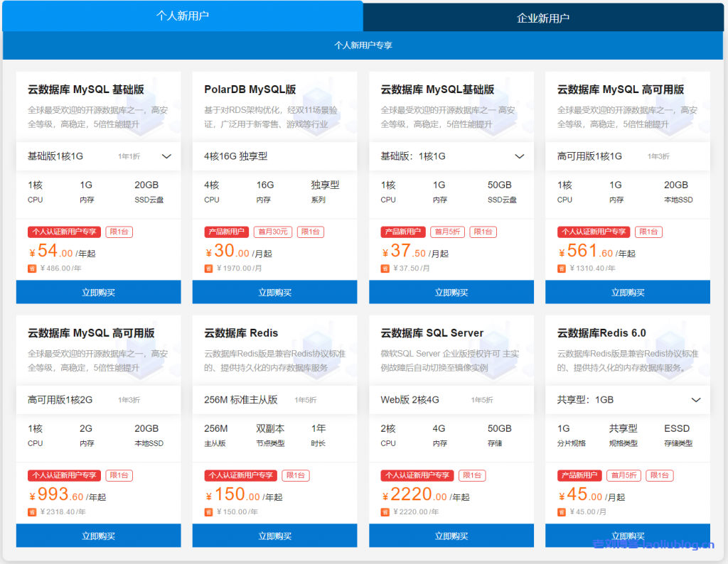Click 立即购买 on the 云数据库 Redis card
728x564 pixels.
[274, 536]
